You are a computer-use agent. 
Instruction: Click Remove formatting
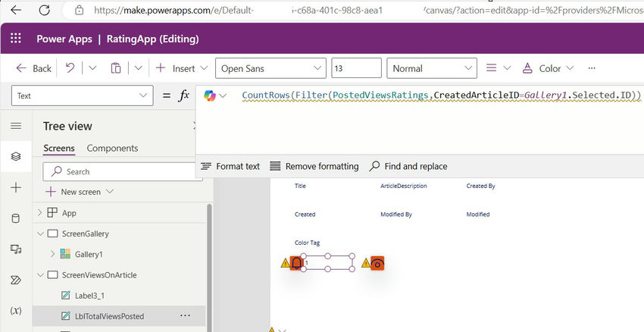tap(314, 167)
